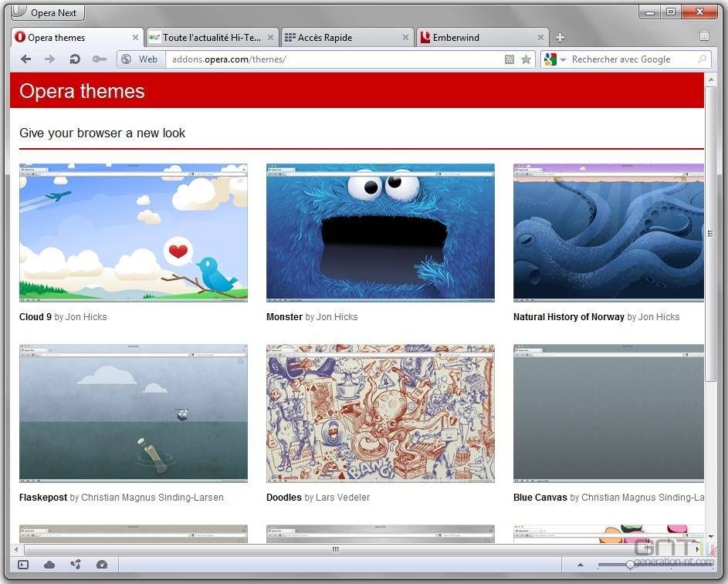Click the Cloud 9 title link

coord(36,317)
